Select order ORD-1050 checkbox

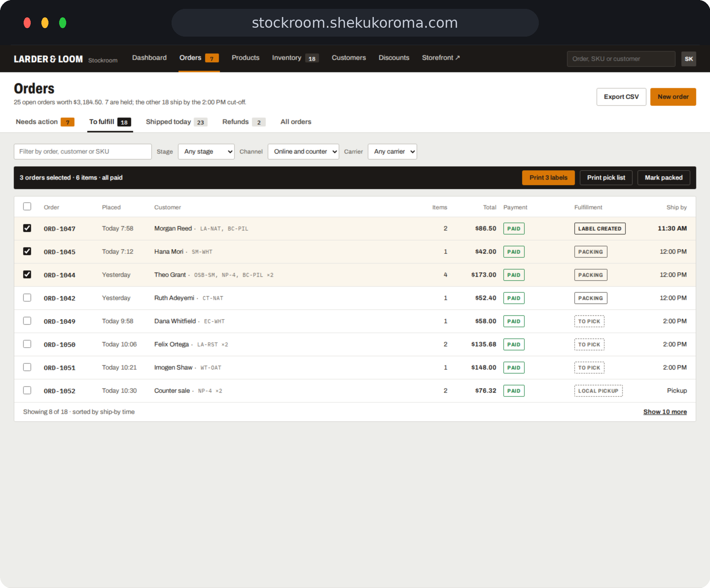(27, 344)
